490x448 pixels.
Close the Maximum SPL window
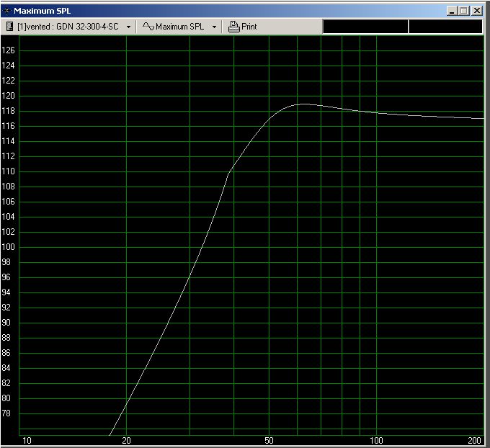[x=477, y=11]
